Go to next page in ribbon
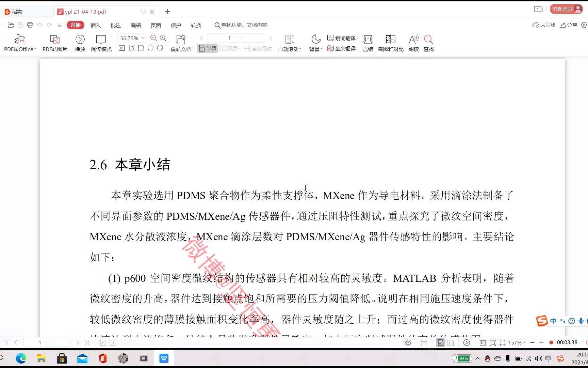 click(270, 38)
